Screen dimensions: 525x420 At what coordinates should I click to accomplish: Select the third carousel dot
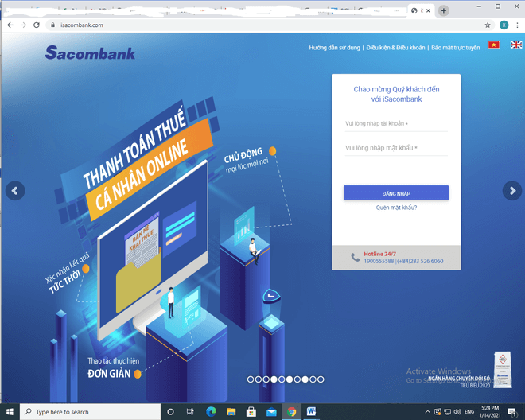266,379
